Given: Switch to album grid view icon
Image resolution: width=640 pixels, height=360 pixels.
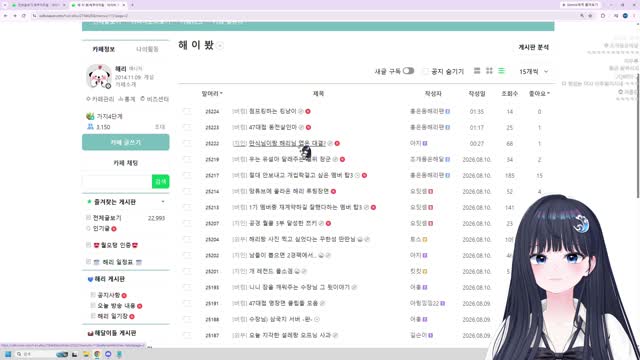Looking at the screenshot, I should point(489,71).
